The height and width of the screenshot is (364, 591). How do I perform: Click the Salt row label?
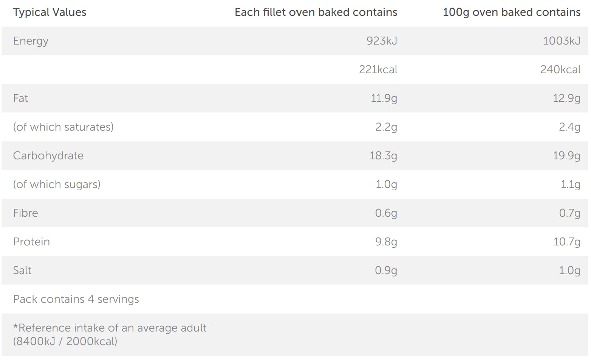click(x=22, y=270)
